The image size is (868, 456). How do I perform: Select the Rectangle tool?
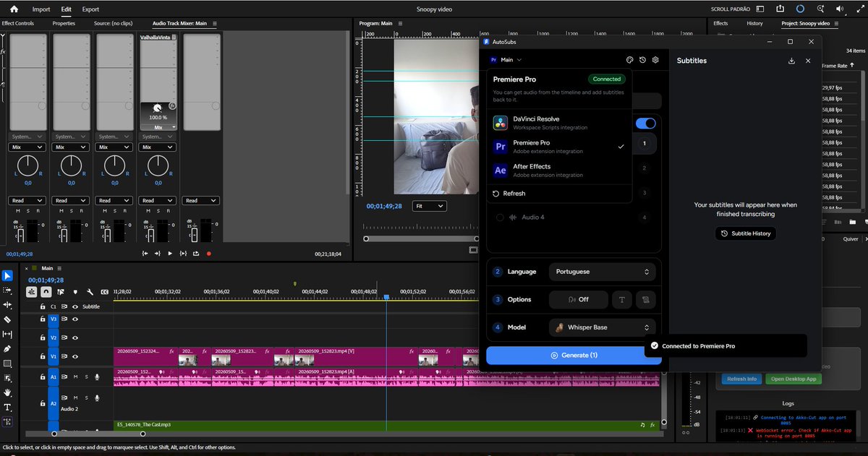7,363
